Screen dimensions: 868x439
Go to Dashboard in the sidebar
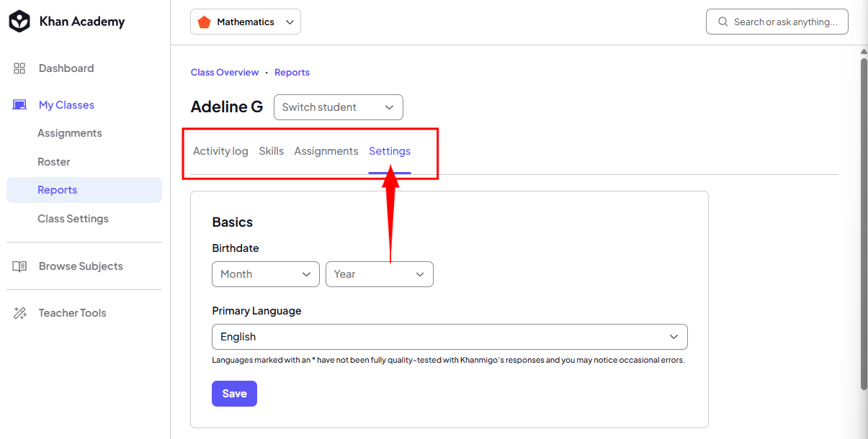pyautogui.click(x=66, y=68)
